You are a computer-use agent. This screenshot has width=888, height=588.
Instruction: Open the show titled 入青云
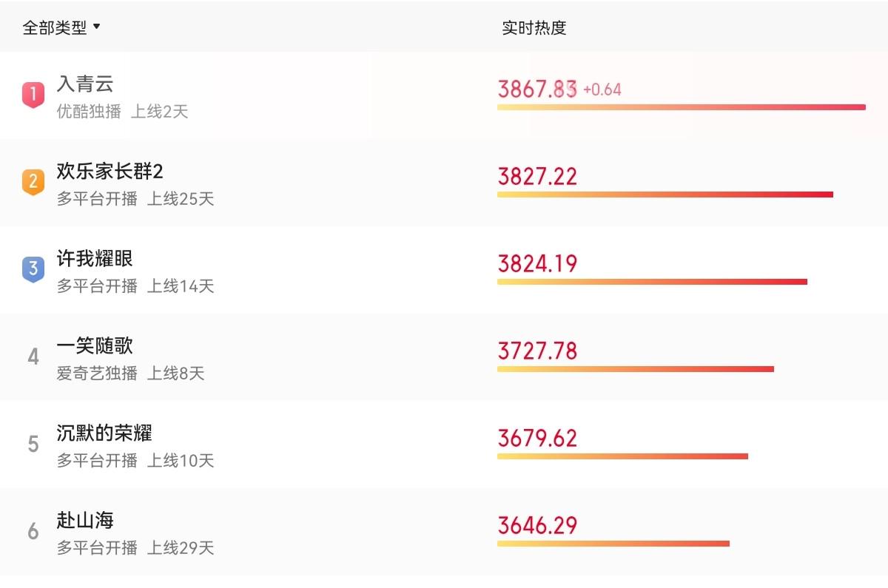coord(85,84)
